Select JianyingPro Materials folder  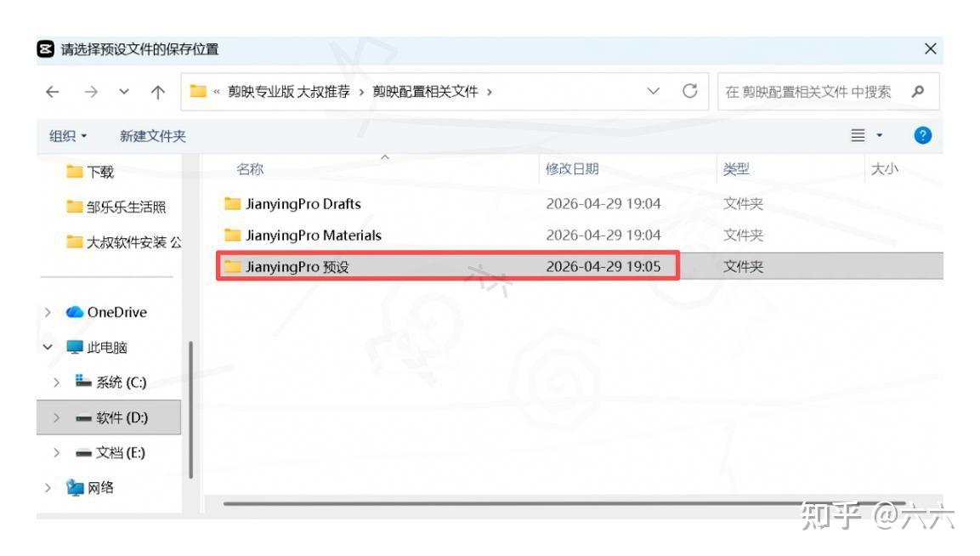(313, 235)
